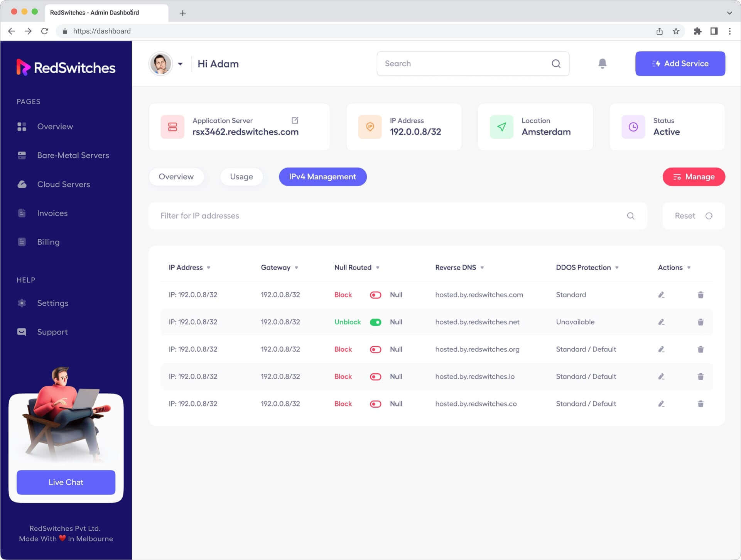This screenshot has width=741, height=560.
Task: Click the browser share icon
Action: [660, 31]
